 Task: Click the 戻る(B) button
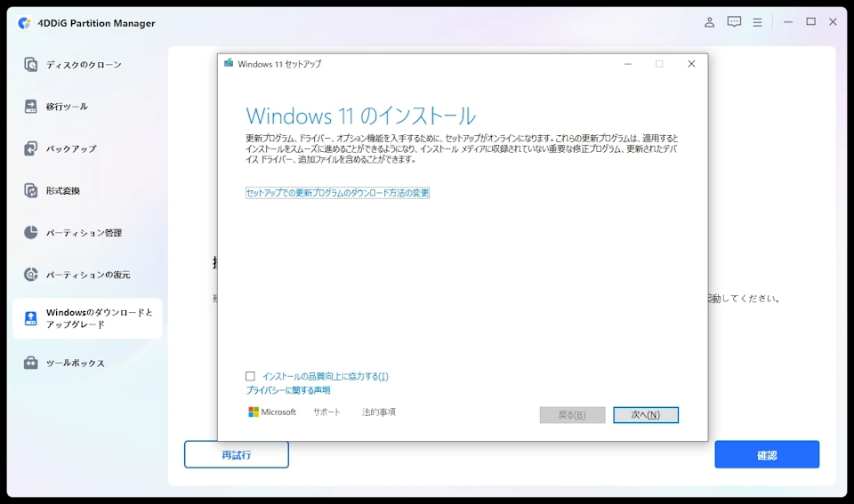point(572,415)
